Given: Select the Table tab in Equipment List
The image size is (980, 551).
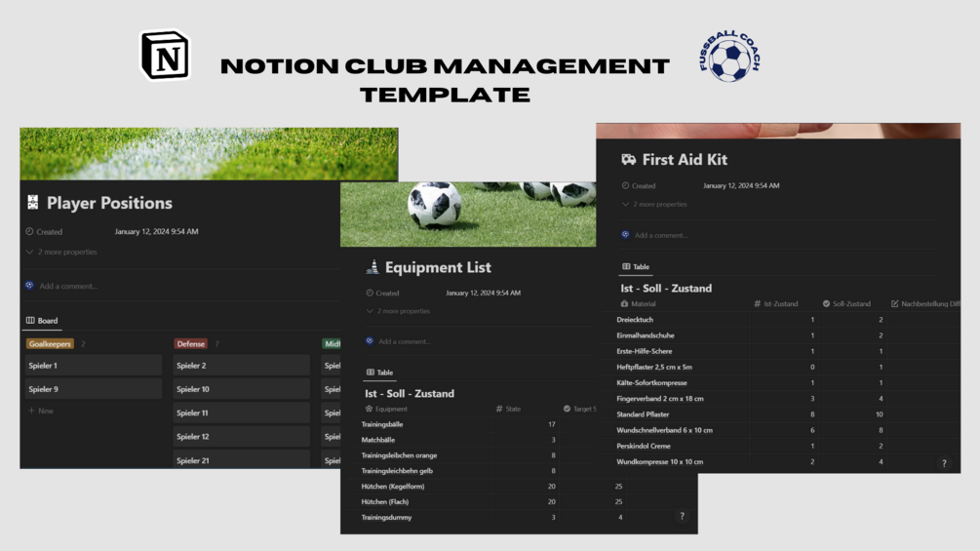Looking at the screenshot, I should [379, 372].
